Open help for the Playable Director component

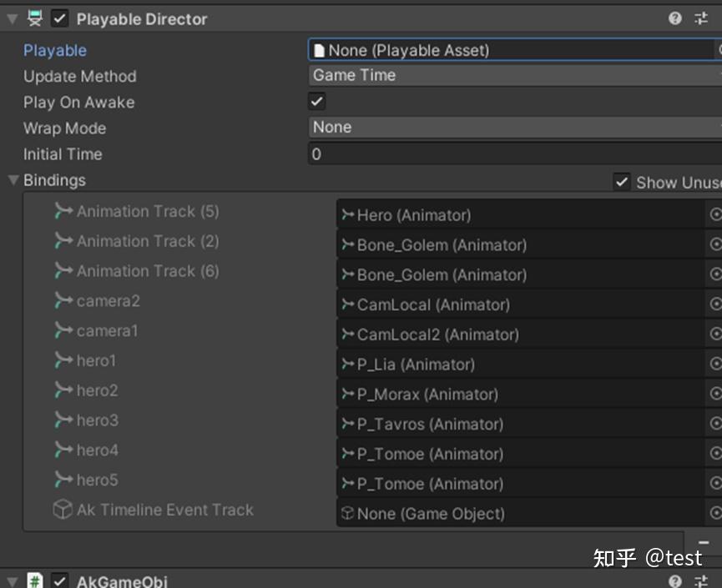(674, 18)
